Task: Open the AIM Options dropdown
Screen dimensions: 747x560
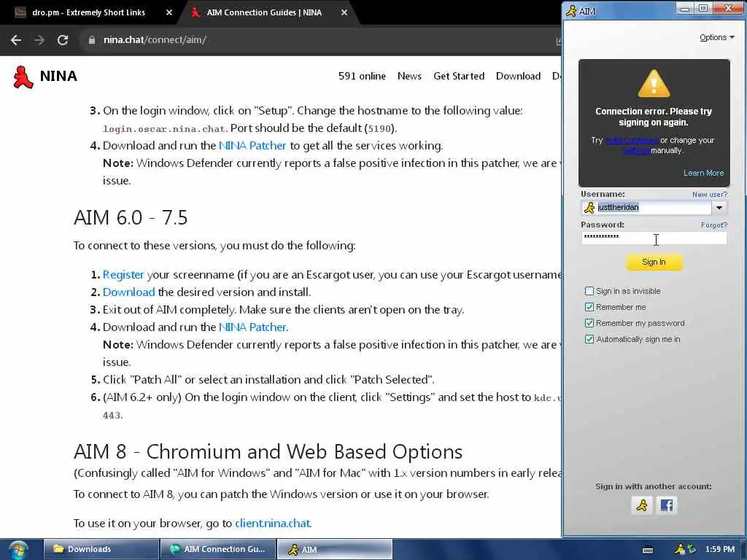Action: 716,38
